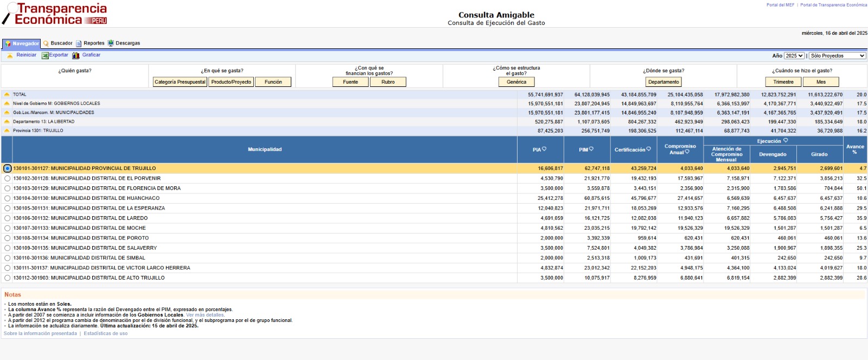Click the Categoría Presupuestal button

[x=180, y=82]
